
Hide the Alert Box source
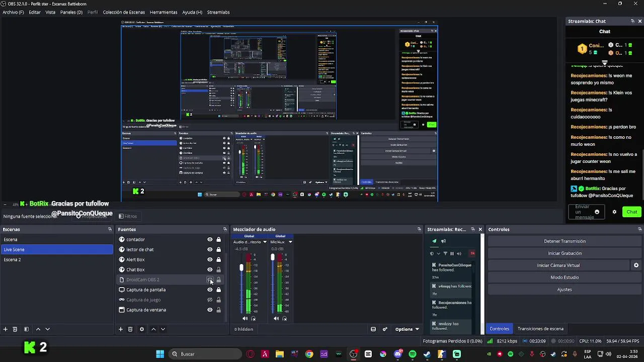[x=210, y=259]
